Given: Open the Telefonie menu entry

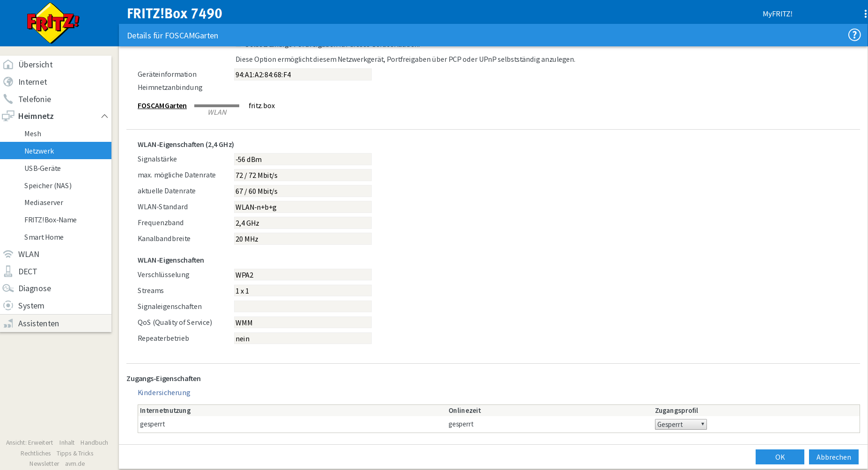Looking at the screenshot, I should point(56,99).
